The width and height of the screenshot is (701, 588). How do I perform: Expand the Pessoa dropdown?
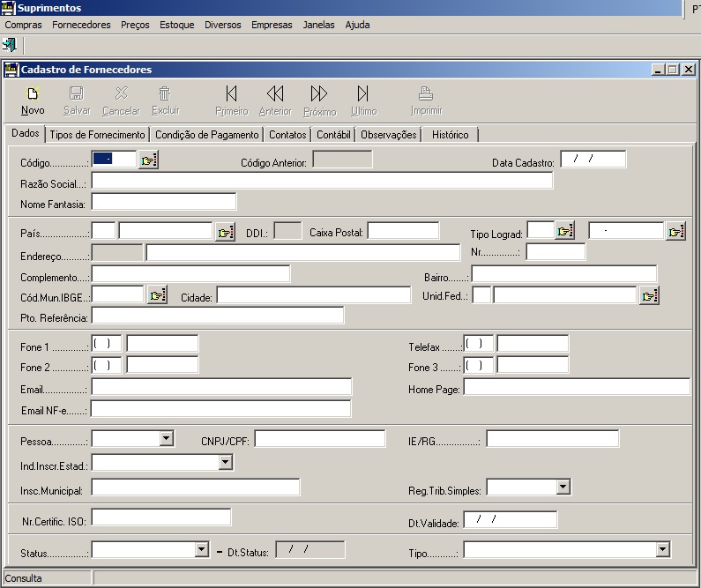click(166, 438)
